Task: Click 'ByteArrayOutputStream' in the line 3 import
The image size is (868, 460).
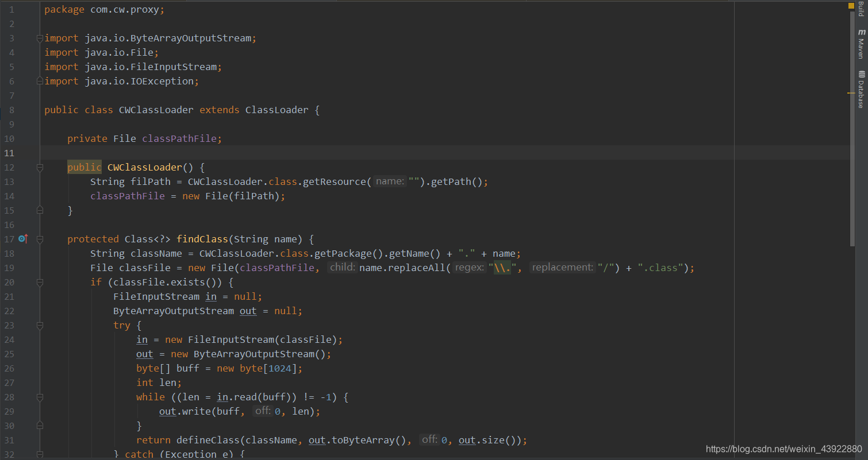Action: [191, 38]
